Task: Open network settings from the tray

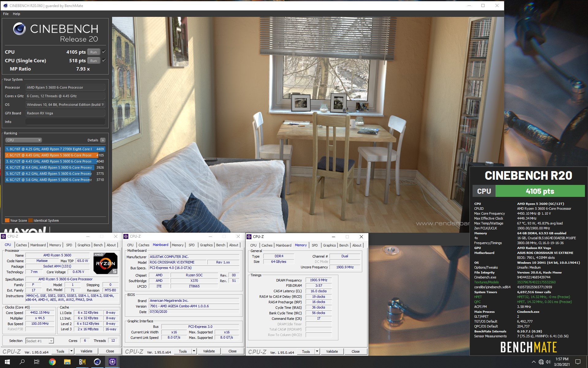Action: [x=541, y=362]
